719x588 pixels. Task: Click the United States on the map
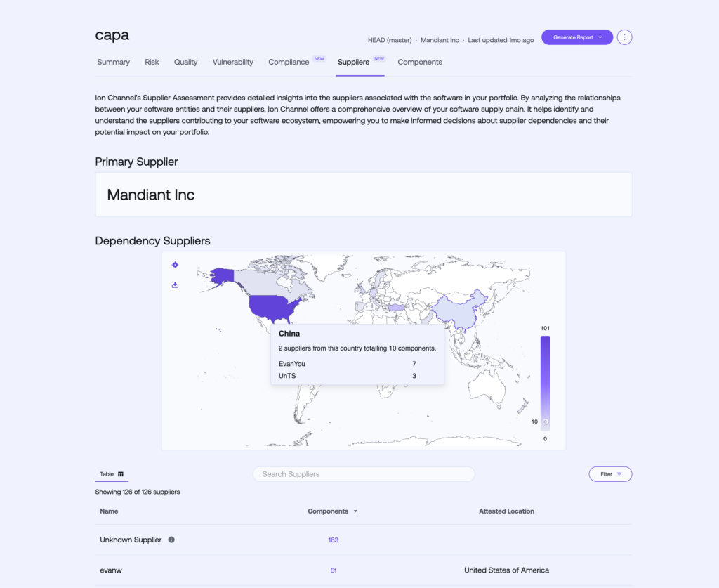274,306
